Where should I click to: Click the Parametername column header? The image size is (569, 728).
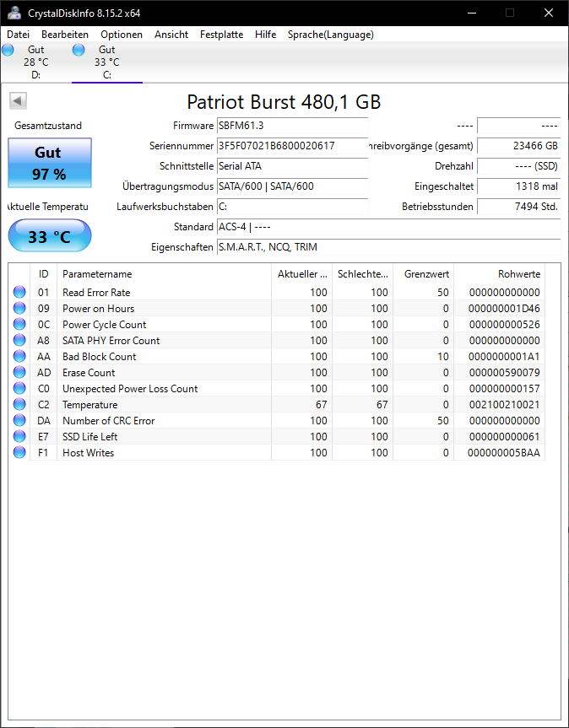[x=164, y=274]
